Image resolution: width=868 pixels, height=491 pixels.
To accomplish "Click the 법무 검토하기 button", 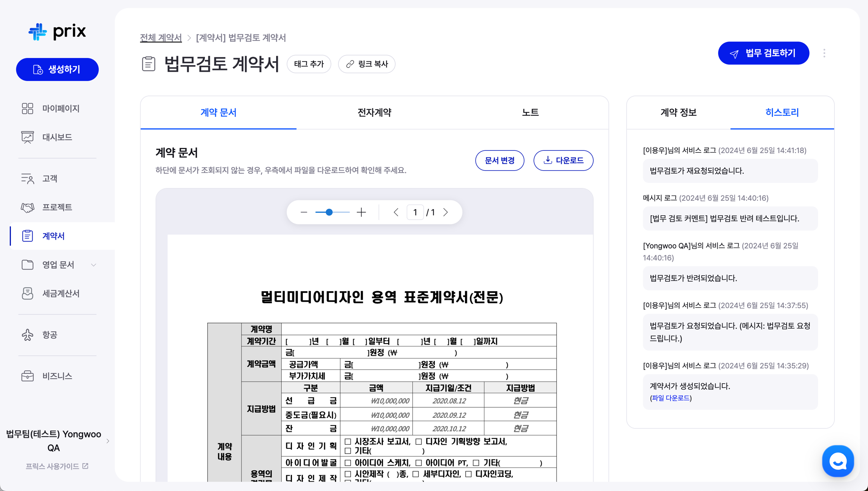I will pyautogui.click(x=763, y=53).
